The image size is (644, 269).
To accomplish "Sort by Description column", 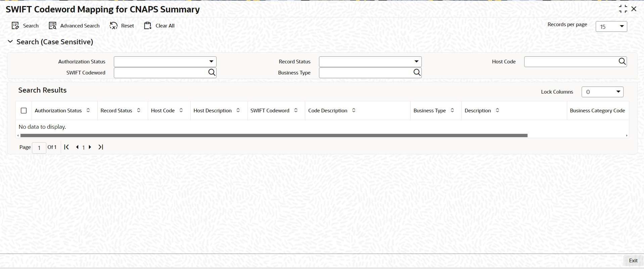I will (498, 110).
